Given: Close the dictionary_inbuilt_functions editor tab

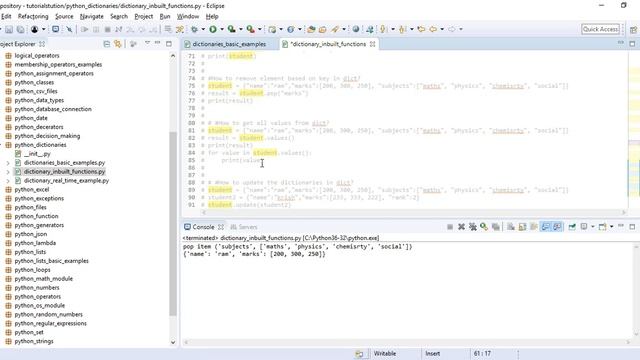Looking at the screenshot, I should pyautogui.click(x=372, y=44).
